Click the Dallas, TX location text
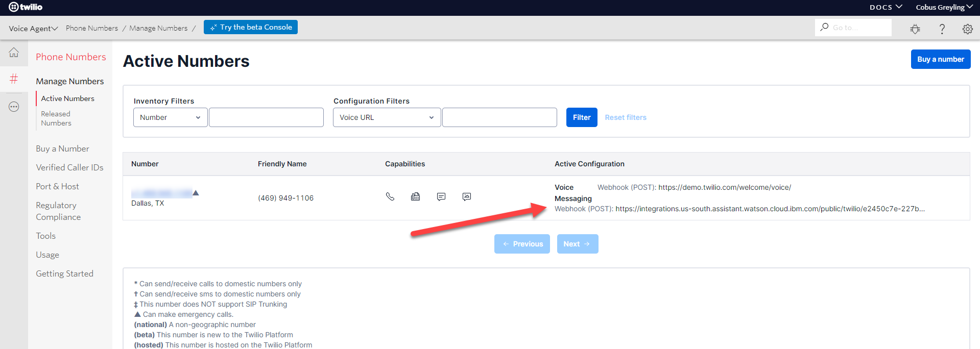 [148, 203]
